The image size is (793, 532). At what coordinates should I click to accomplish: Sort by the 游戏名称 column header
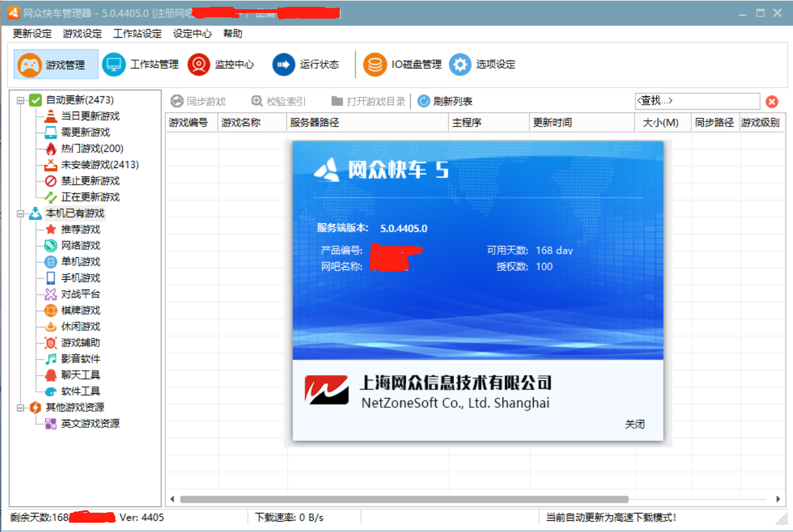(x=252, y=123)
